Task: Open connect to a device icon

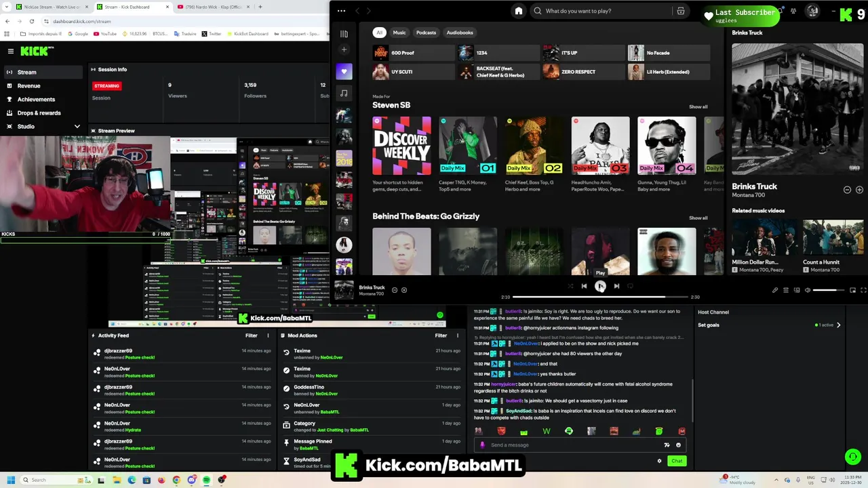Action: (797, 290)
